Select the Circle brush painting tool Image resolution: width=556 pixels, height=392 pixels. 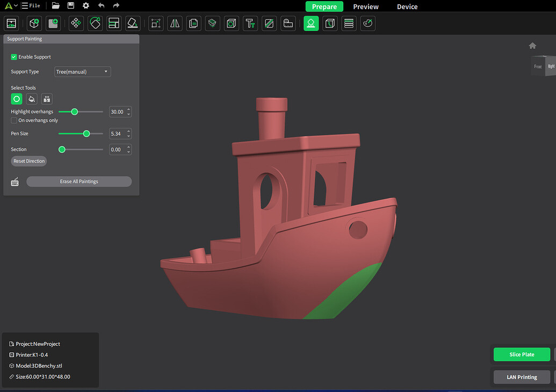[16, 99]
